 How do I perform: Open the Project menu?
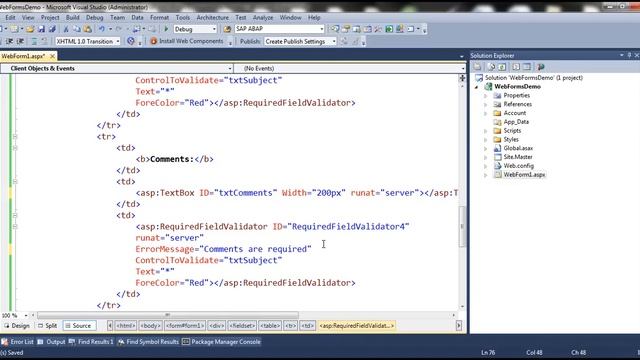pyautogui.click(x=50, y=18)
